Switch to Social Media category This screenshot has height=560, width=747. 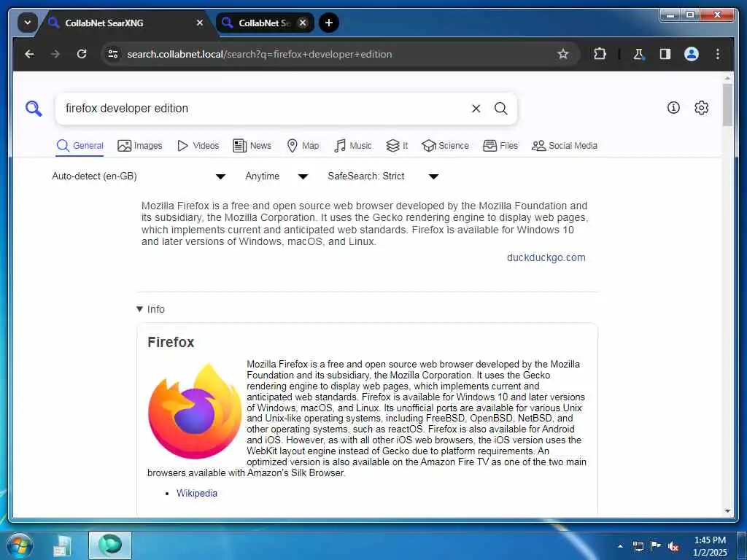coord(564,146)
